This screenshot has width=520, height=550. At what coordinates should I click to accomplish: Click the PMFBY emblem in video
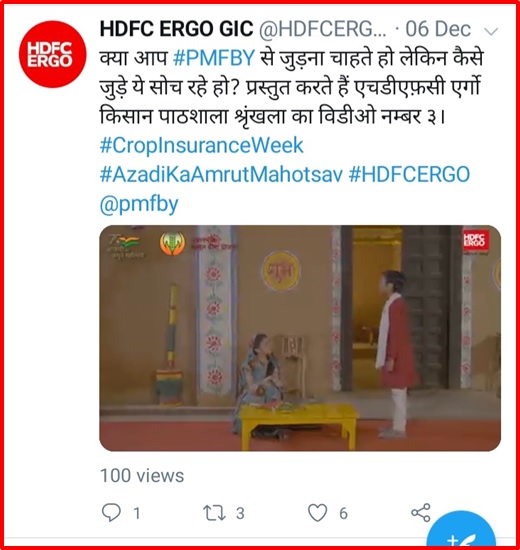(x=172, y=243)
